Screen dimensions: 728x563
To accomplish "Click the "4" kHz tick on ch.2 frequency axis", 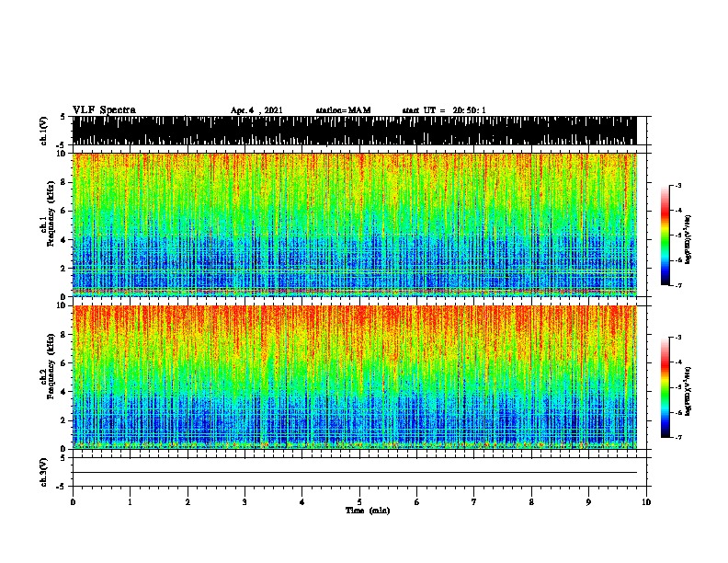I will 64,392.
